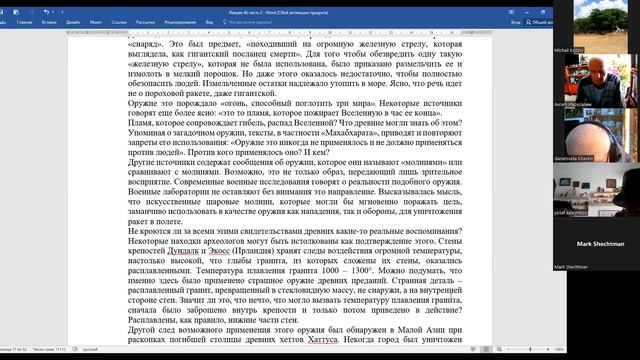Click the underlined word 'Хаттуса' in document
Image resolution: width=640 pixels, height=360 pixels.
pyautogui.click(x=322, y=340)
